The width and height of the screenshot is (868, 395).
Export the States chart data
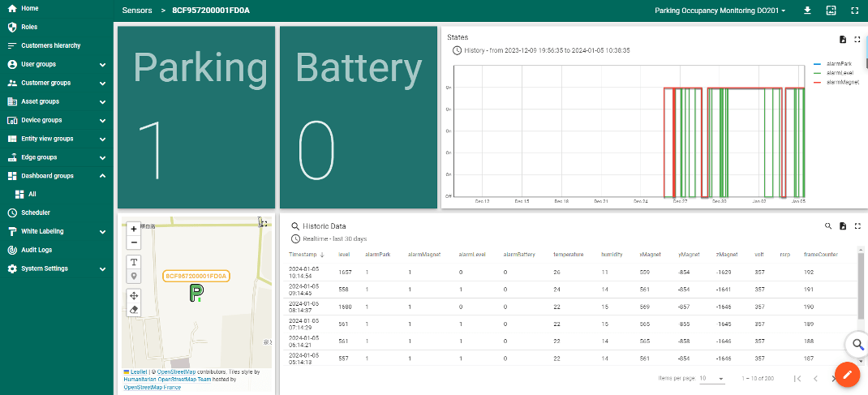pos(843,39)
